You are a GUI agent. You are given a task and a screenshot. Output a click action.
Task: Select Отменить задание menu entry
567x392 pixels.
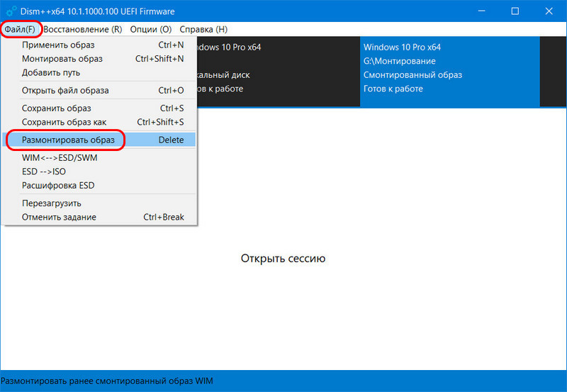[99, 217]
